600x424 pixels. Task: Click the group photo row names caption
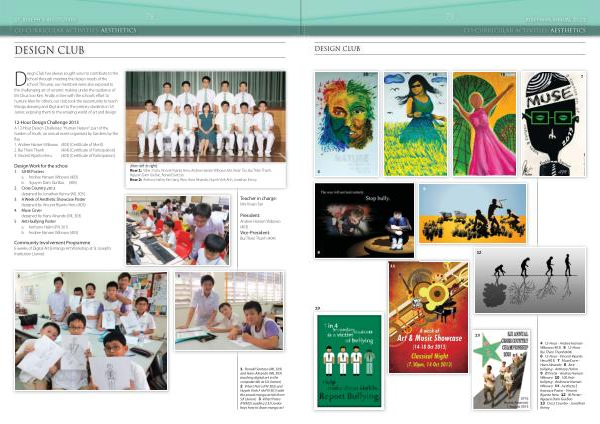pyautogui.click(x=201, y=173)
